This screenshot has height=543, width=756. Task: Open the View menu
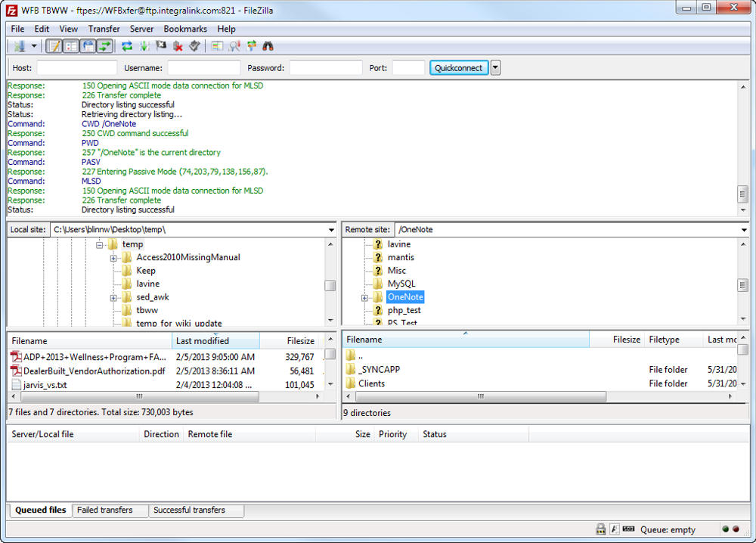point(69,29)
